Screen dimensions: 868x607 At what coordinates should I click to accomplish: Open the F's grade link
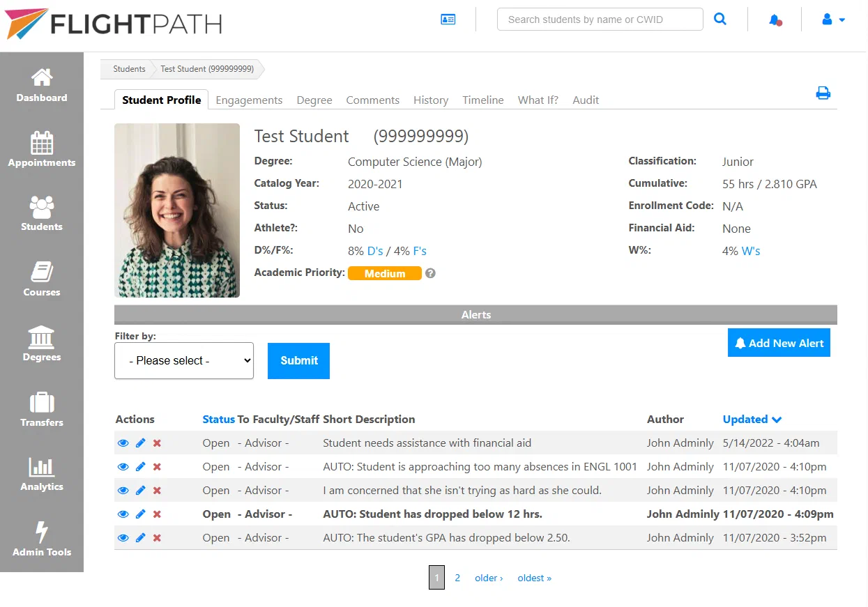click(420, 251)
